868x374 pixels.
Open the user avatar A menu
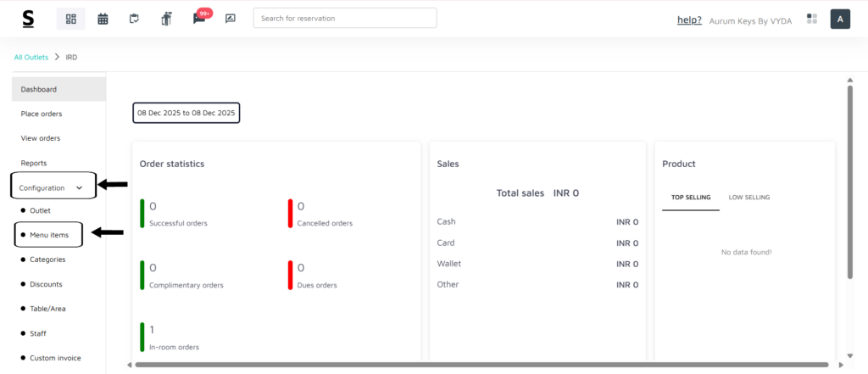(840, 19)
